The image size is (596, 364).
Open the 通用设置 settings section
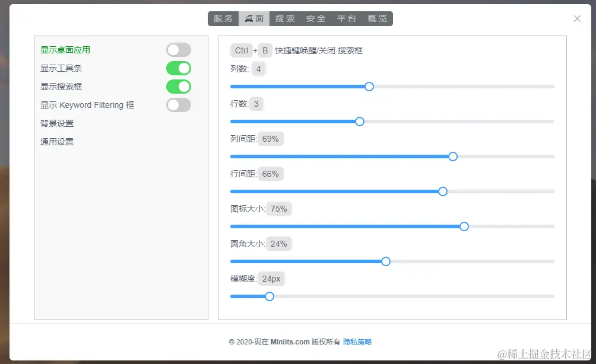click(56, 141)
